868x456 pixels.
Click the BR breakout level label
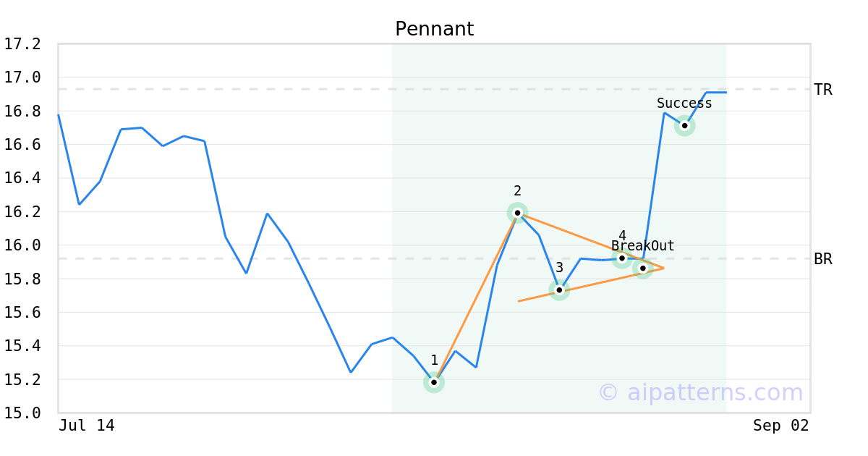(823, 259)
